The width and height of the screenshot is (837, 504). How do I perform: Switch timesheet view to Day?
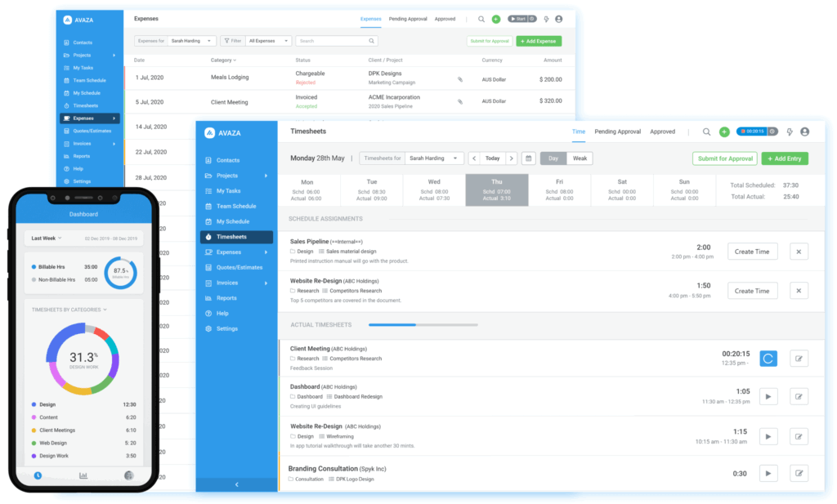point(553,158)
